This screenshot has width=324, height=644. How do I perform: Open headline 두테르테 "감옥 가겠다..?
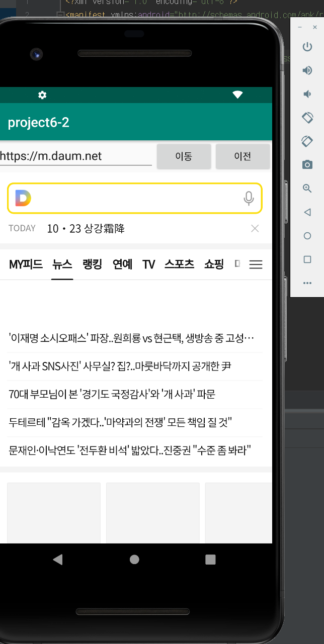tap(120, 422)
